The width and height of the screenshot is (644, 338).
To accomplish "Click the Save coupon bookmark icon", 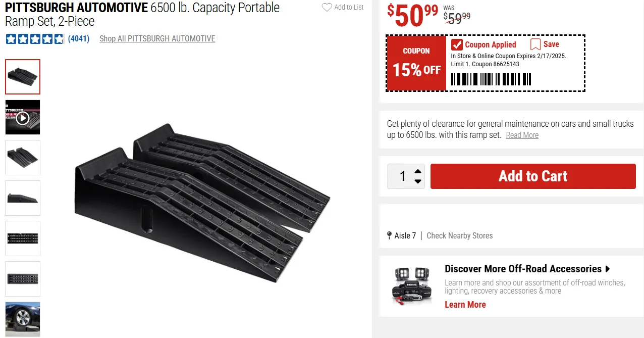I will 535,44.
